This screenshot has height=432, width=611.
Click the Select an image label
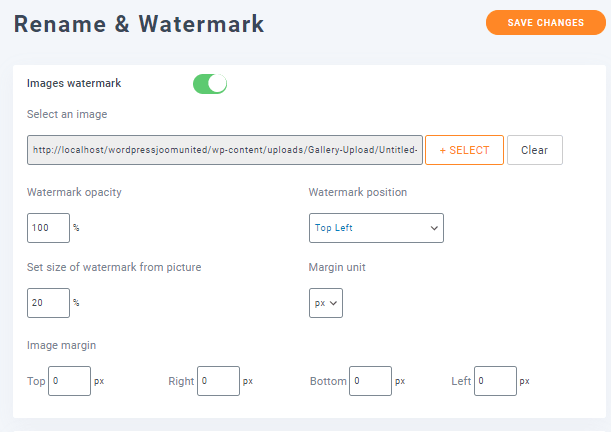[x=67, y=115]
